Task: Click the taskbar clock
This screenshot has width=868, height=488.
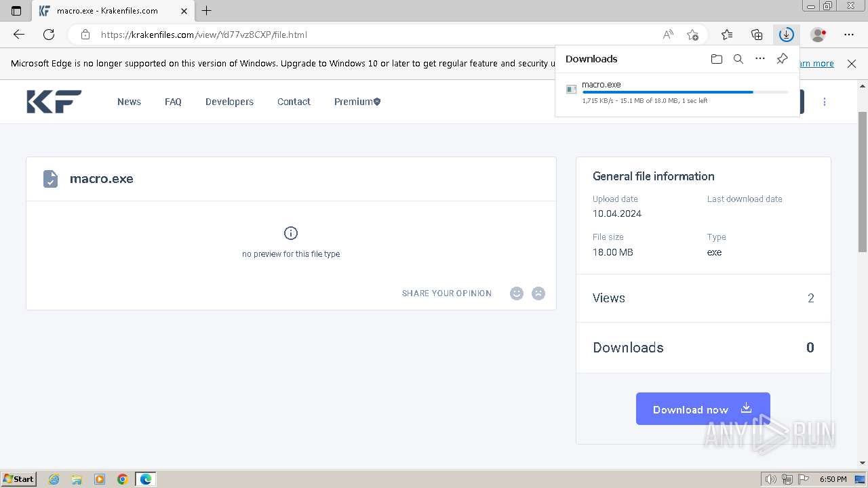Action: tap(833, 479)
